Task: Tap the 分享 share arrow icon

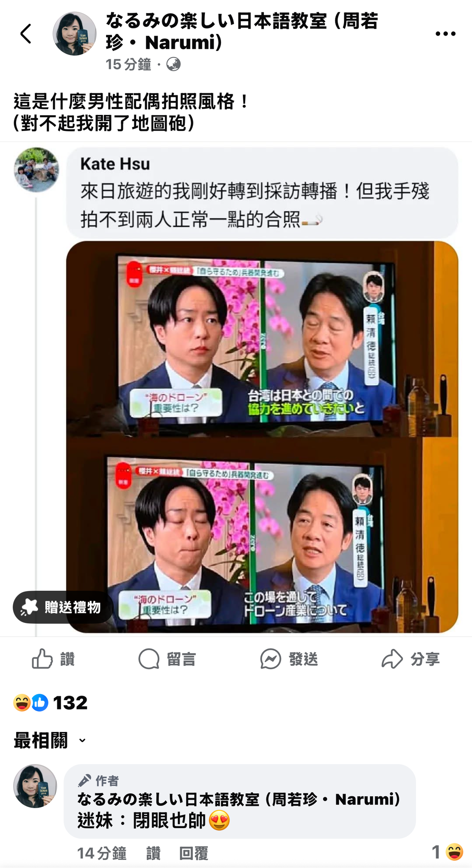Action: (x=392, y=659)
